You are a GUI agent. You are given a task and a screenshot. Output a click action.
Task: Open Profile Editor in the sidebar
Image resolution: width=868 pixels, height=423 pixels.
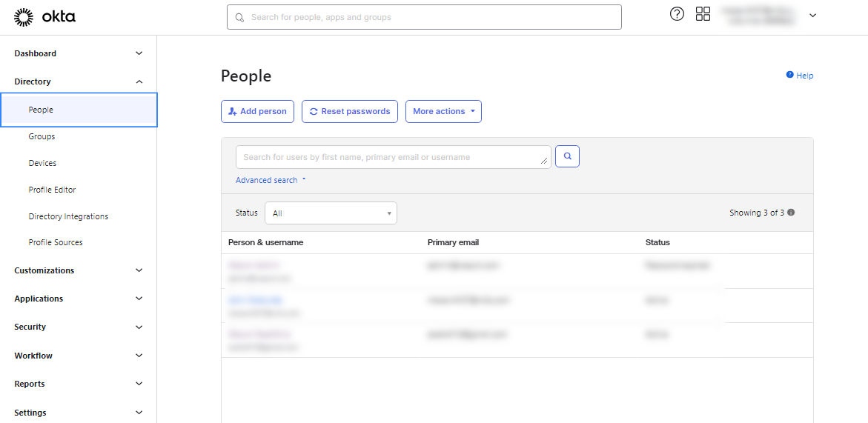(x=53, y=190)
